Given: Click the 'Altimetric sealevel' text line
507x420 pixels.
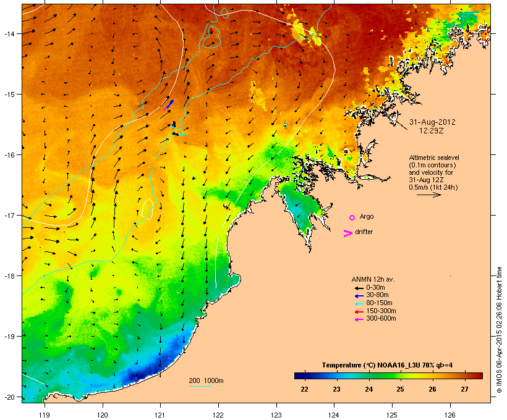Looking at the screenshot, I should click(434, 157).
